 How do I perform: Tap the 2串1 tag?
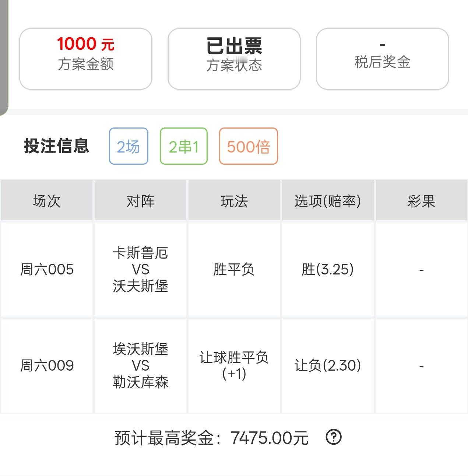click(x=184, y=146)
